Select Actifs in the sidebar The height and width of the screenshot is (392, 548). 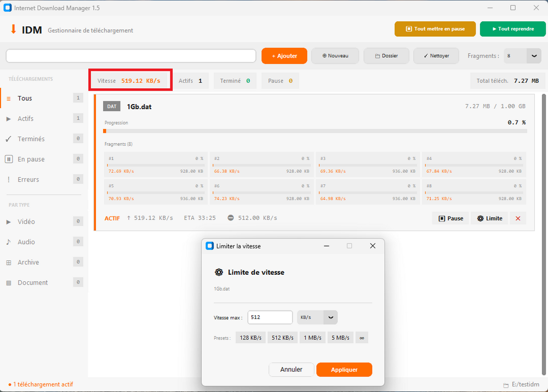click(x=44, y=118)
